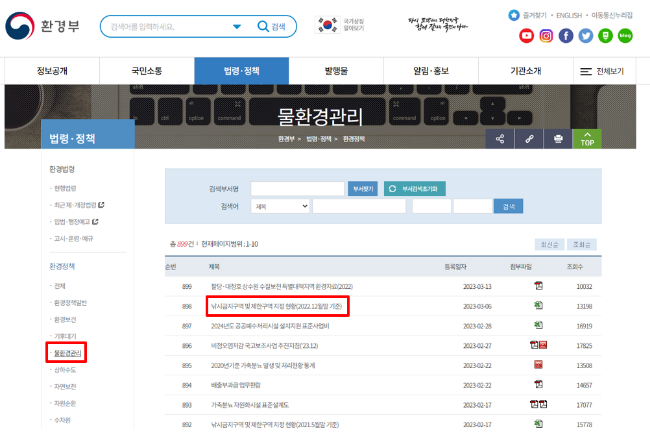Click the 즐겨찾기 link text
This screenshot has height=444, width=650.
(x=534, y=15)
